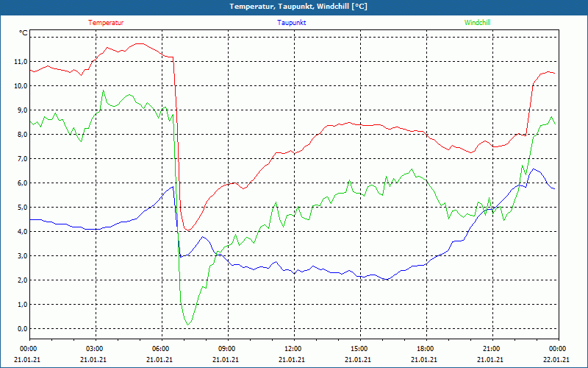Click the blue Taupunkt legend label

click(x=291, y=23)
